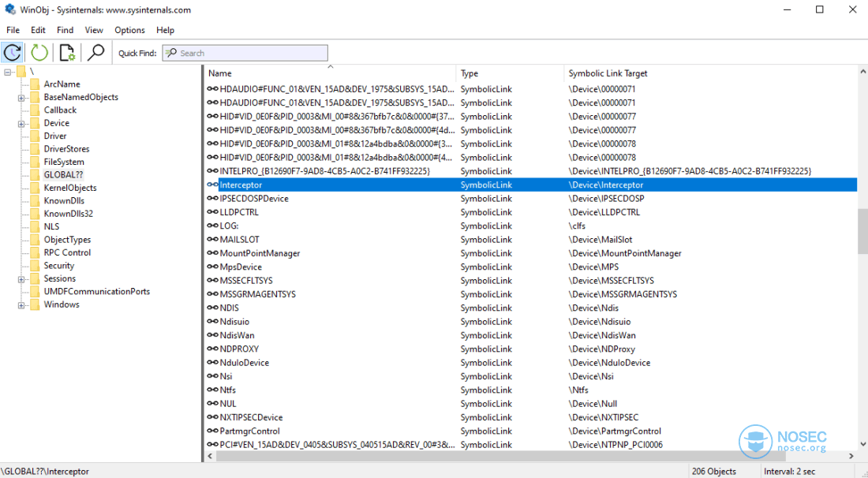Click the magnifier Find icon

pos(95,53)
